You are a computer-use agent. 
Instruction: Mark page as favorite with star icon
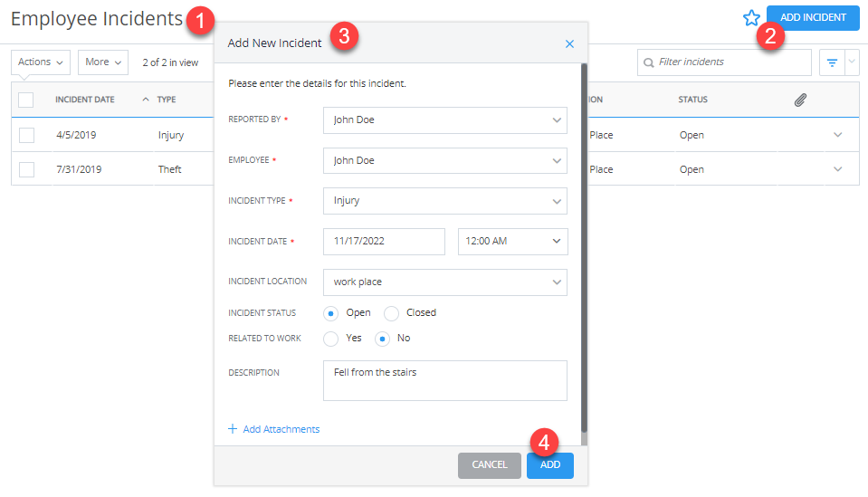click(x=751, y=18)
